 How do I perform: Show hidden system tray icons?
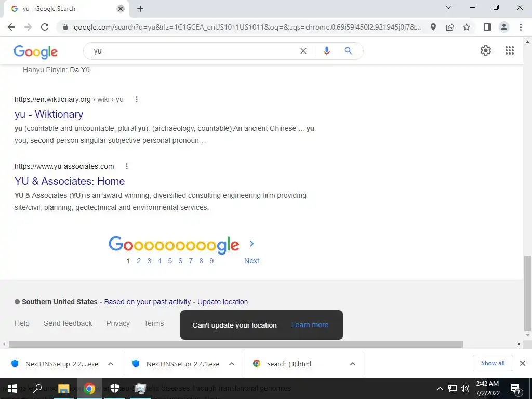pos(440,389)
